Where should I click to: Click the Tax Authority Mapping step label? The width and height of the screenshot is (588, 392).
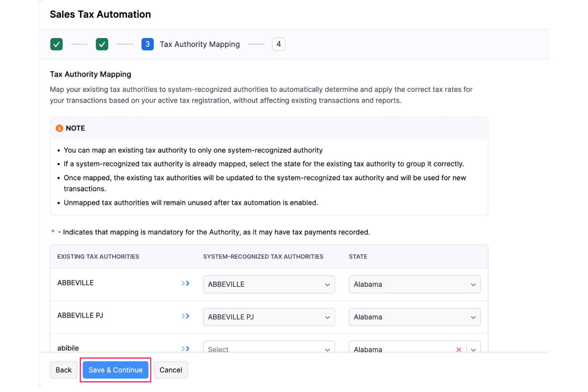200,44
